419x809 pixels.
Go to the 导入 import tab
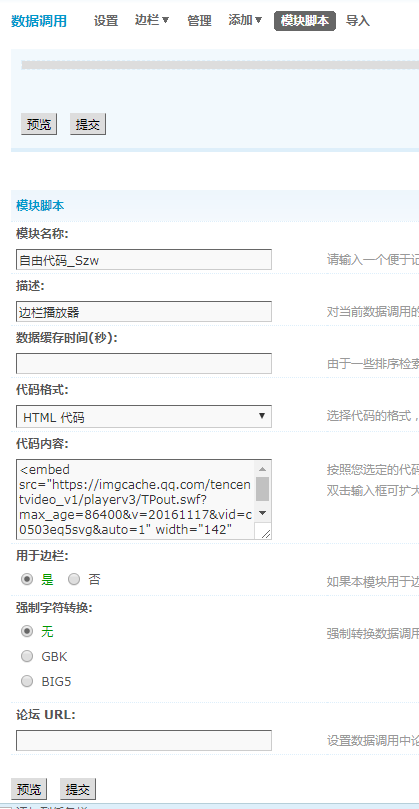[358, 21]
